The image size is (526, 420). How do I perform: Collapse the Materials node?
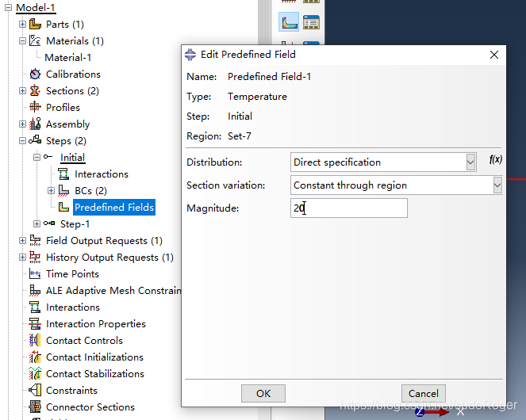[23, 41]
